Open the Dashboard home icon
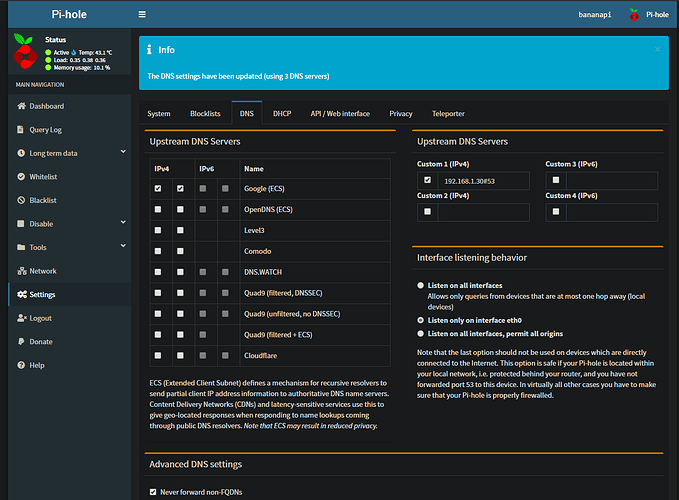This screenshot has width=679, height=500. coord(21,106)
